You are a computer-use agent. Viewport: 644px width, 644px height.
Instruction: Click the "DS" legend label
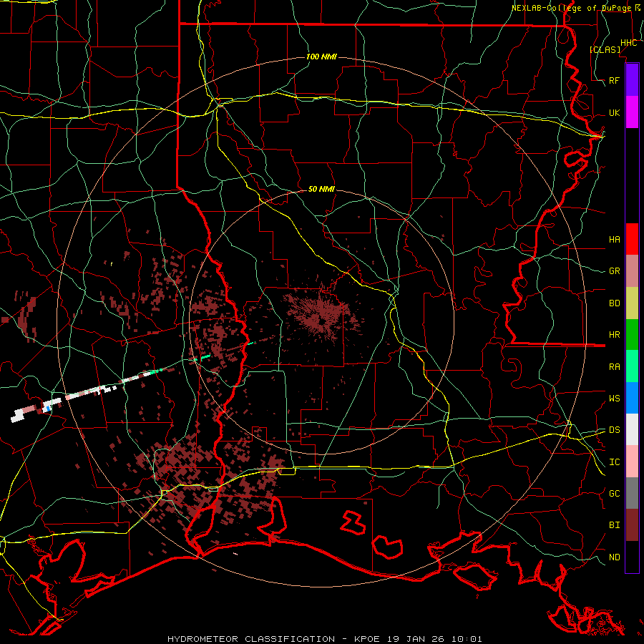pos(614,430)
